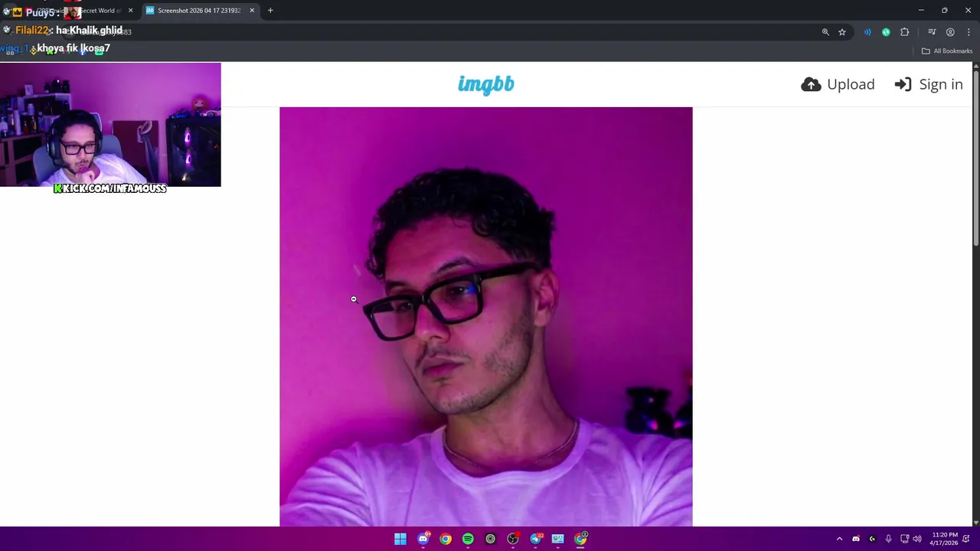The height and width of the screenshot is (551, 980).
Task: Open Telegram from the taskbar
Action: tap(536, 539)
